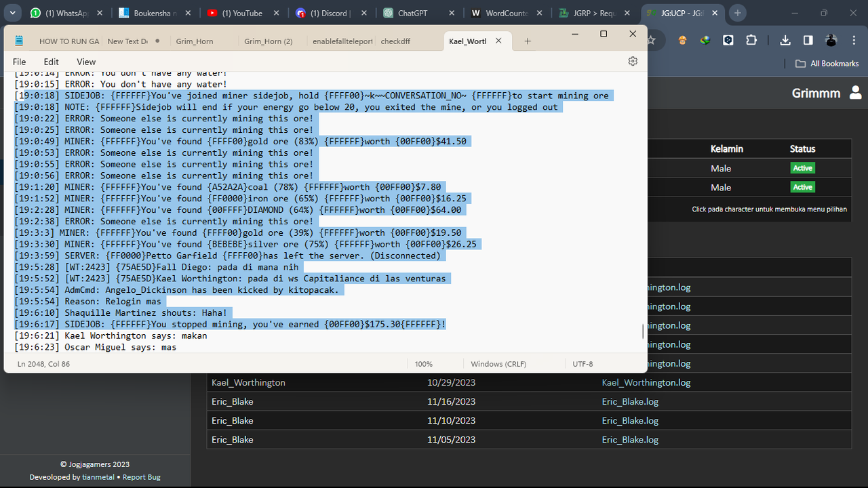
Task: Open the Internet Download Manager extension
Action: (705, 40)
